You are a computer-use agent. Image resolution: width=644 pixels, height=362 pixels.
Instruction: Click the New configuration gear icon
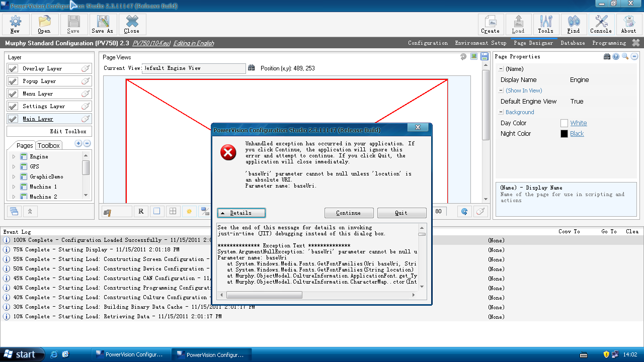pyautogui.click(x=15, y=24)
